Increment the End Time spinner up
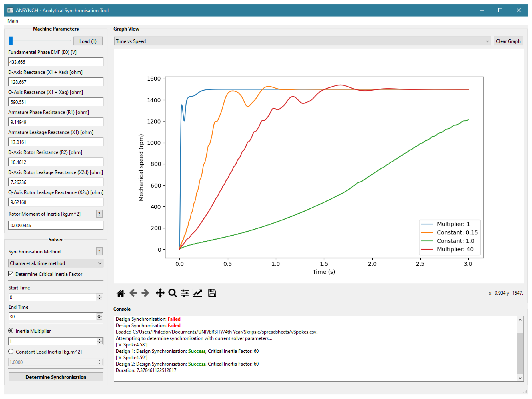 tap(99, 315)
